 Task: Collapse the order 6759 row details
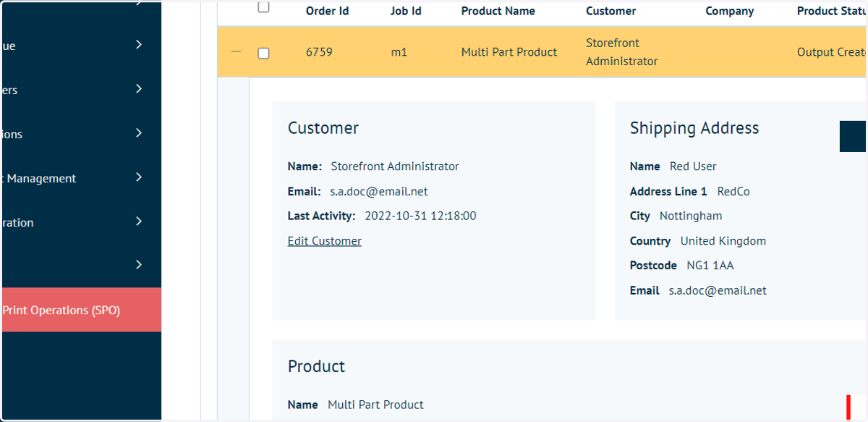tap(236, 52)
